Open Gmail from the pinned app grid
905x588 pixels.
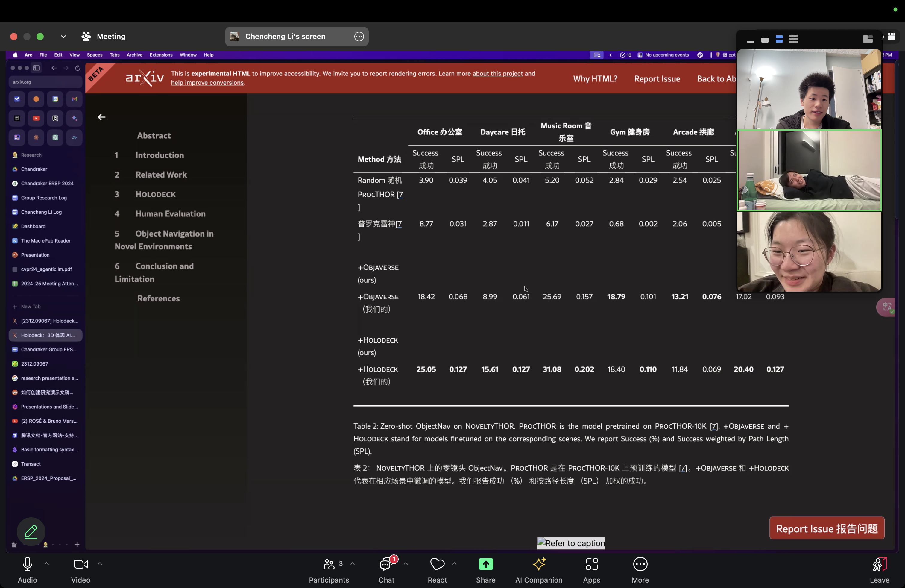coord(75,99)
